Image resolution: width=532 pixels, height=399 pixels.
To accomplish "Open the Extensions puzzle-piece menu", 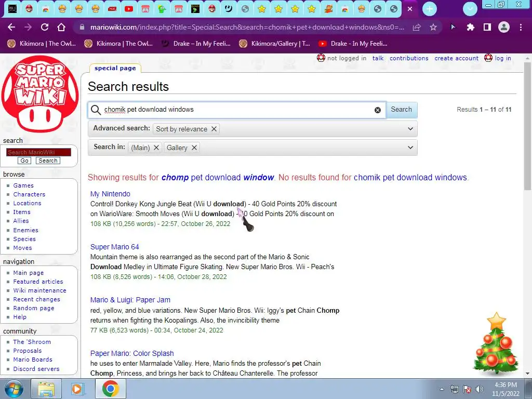I will 470,27.
